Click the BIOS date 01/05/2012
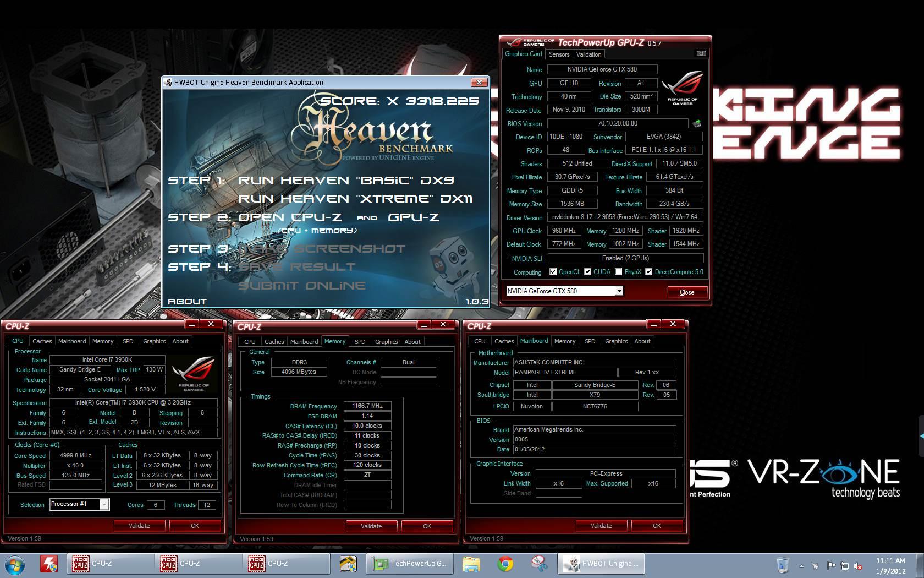 pyautogui.click(x=594, y=449)
